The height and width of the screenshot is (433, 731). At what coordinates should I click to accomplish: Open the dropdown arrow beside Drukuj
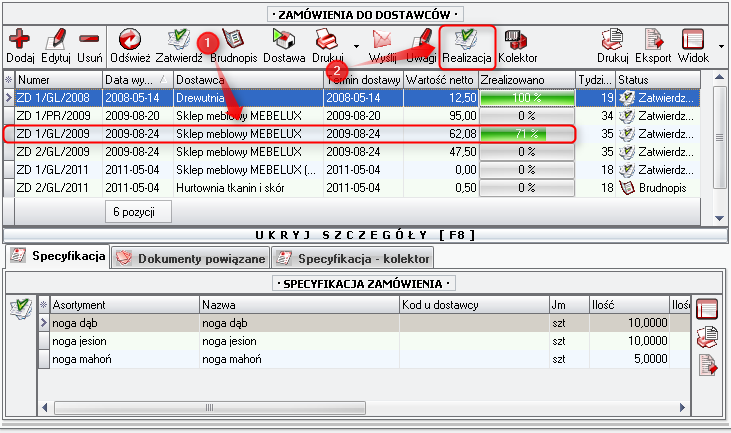356,46
